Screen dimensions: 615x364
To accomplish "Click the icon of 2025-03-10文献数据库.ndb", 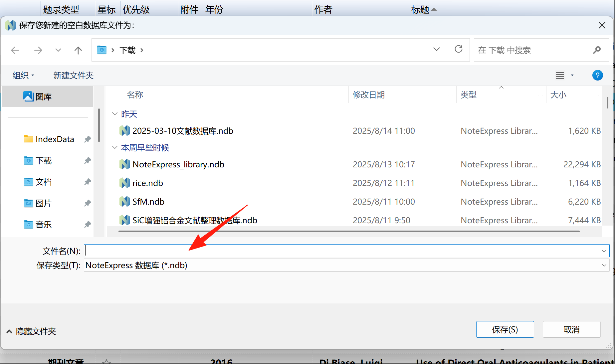I will pos(125,130).
